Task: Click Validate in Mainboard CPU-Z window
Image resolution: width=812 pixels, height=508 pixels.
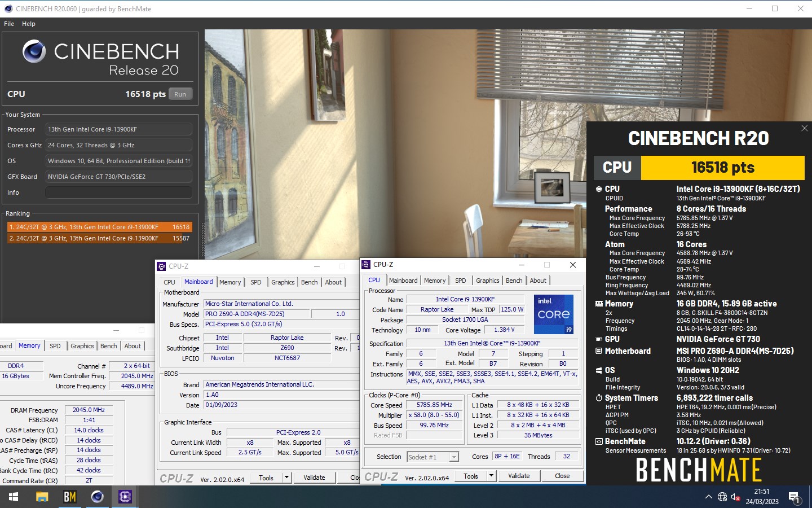Action: (x=314, y=478)
